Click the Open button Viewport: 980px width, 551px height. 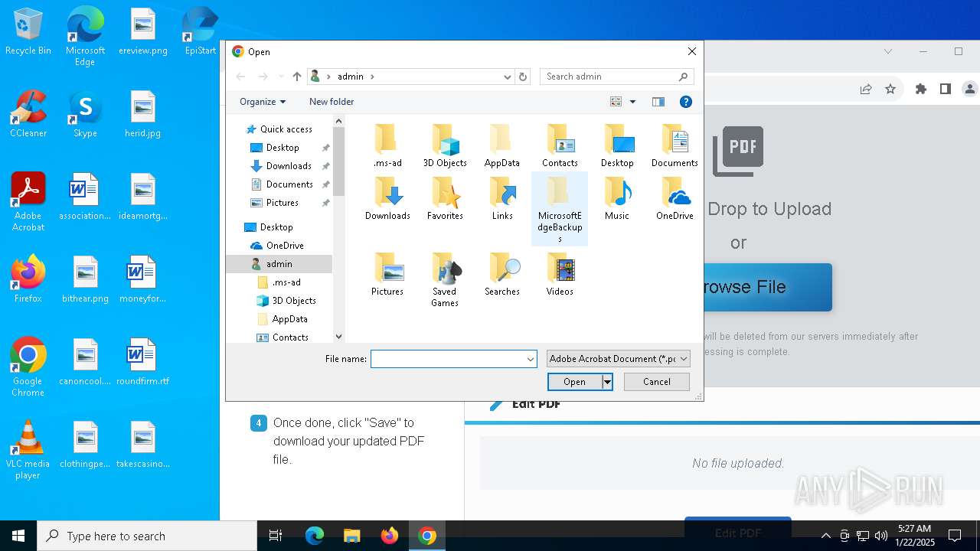click(x=575, y=381)
